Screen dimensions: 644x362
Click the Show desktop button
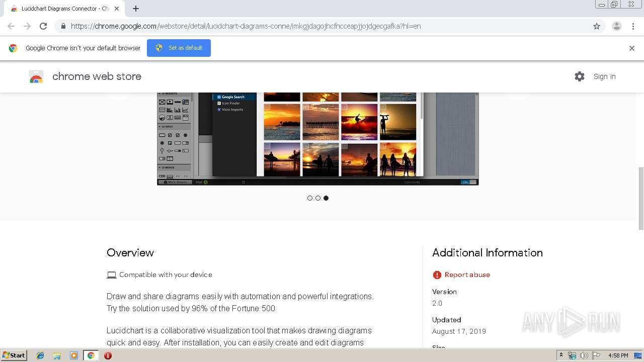(x=638, y=355)
